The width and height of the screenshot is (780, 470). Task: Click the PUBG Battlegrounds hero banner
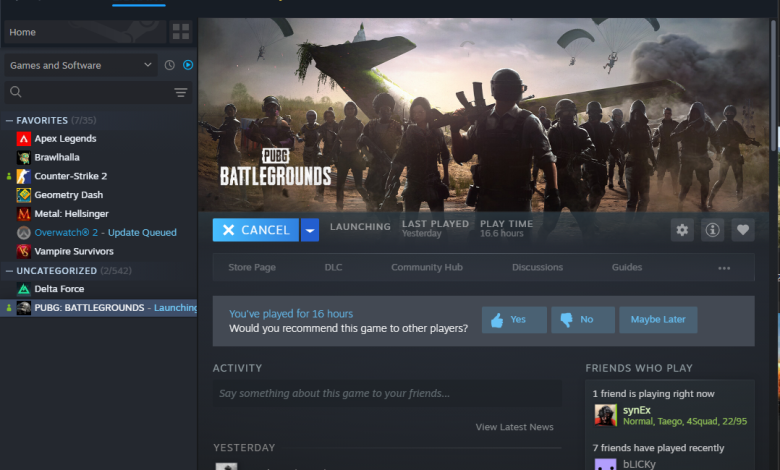point(484,115)
